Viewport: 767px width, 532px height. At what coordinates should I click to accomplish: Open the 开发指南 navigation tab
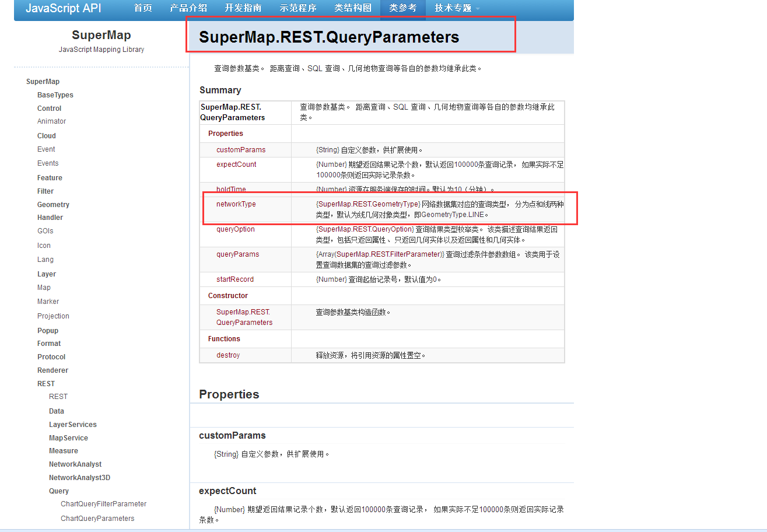coord(243,8)
